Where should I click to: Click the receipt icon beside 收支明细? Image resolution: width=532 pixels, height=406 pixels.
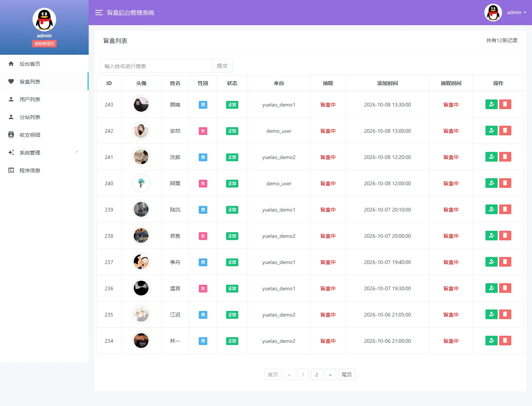coord(11,135)
